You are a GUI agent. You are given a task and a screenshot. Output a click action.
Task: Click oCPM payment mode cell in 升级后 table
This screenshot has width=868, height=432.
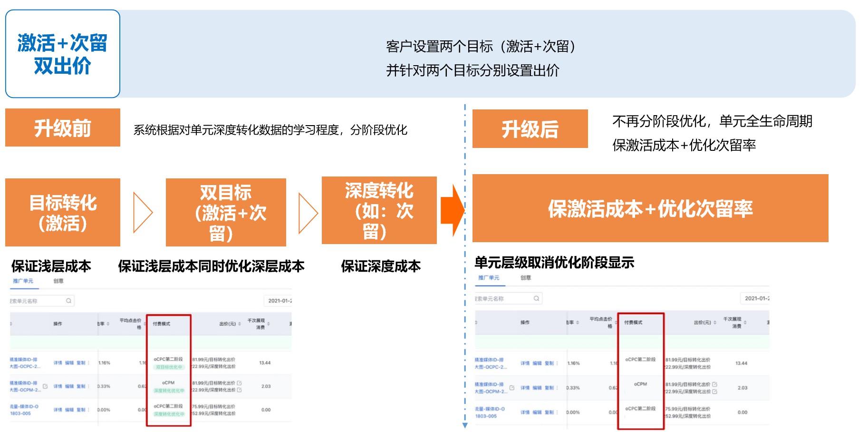[x=640, y=384]
